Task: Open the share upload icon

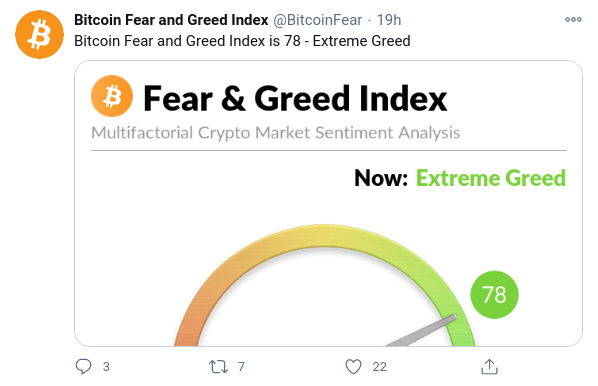Action: (489, 367)
